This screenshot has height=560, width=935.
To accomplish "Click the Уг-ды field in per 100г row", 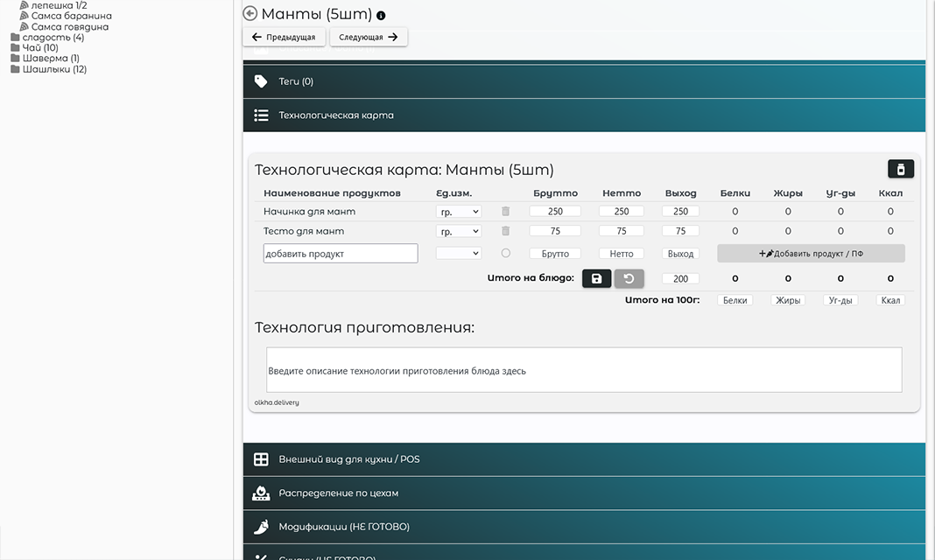I will tap(840, 300).
